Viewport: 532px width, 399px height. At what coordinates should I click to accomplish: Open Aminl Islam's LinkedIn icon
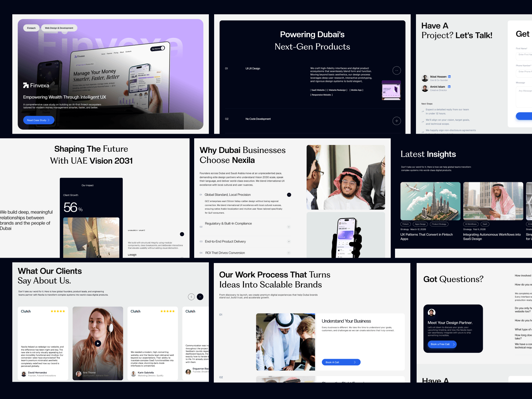point(449,87)
